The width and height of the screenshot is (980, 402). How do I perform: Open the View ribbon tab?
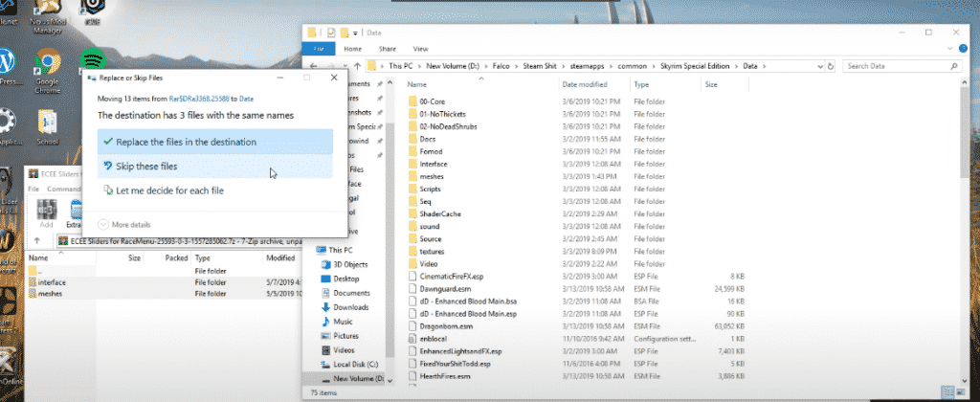click(421, 49)
